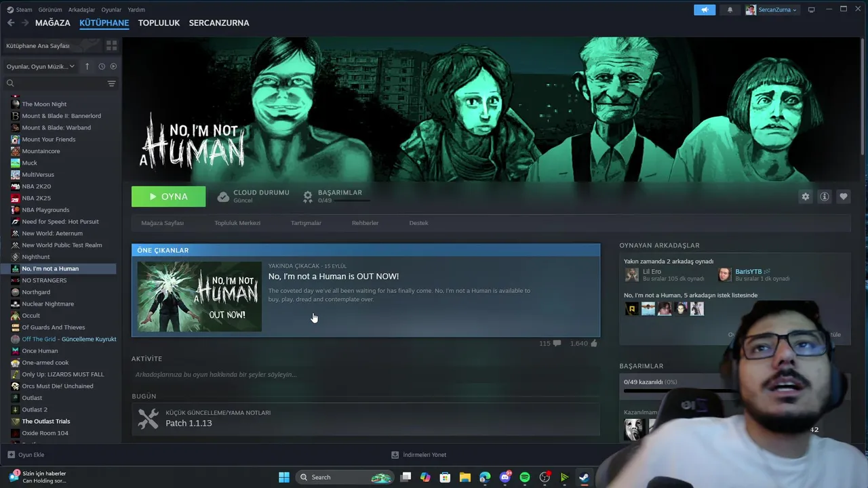Click the forward navigation arrow

25,23
